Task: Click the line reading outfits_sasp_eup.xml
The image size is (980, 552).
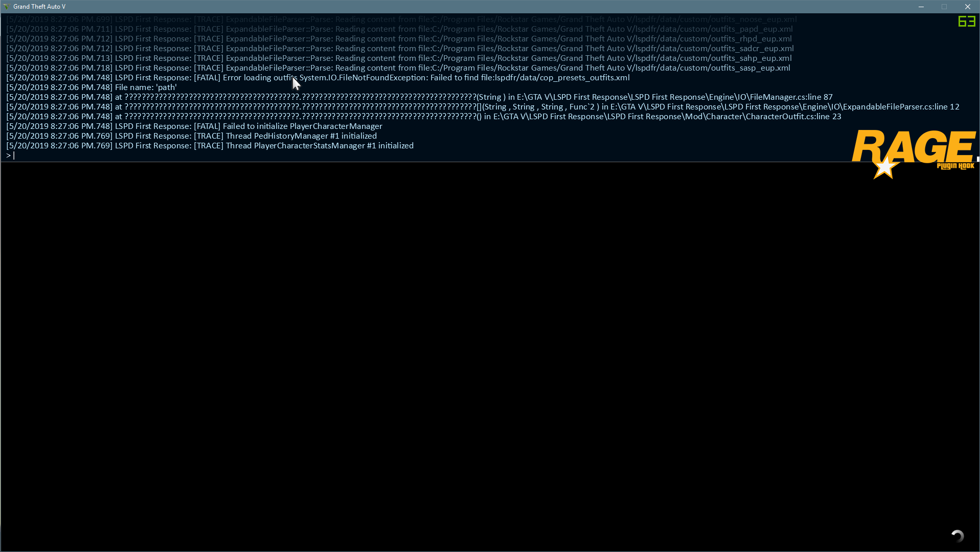Action: pyautogui.click(x=398, y=68)
